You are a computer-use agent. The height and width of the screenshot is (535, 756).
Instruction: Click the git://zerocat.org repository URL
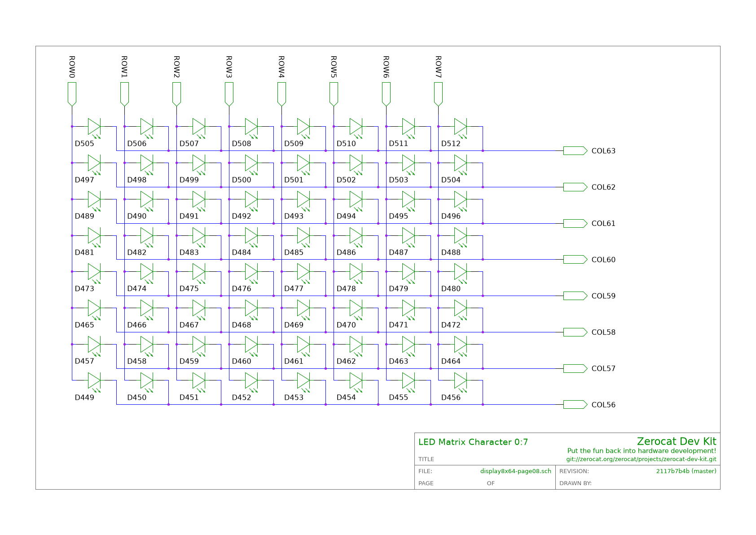[641, 460]
